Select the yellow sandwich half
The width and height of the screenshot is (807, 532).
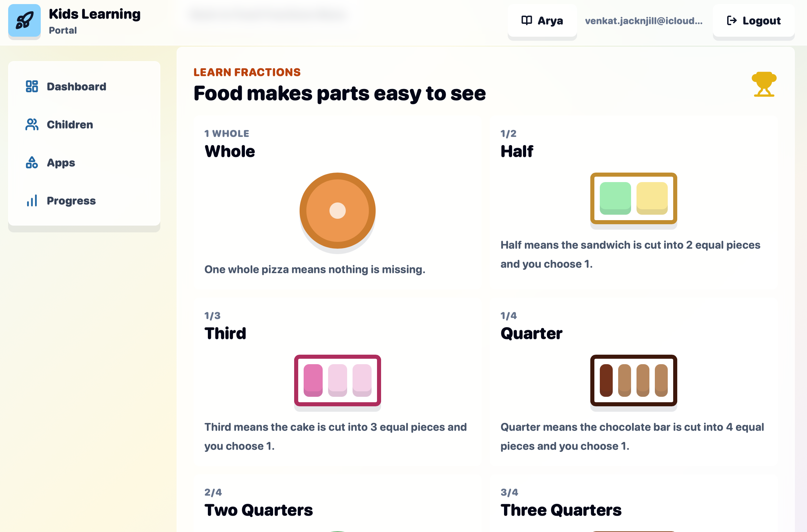coord(652,198)
